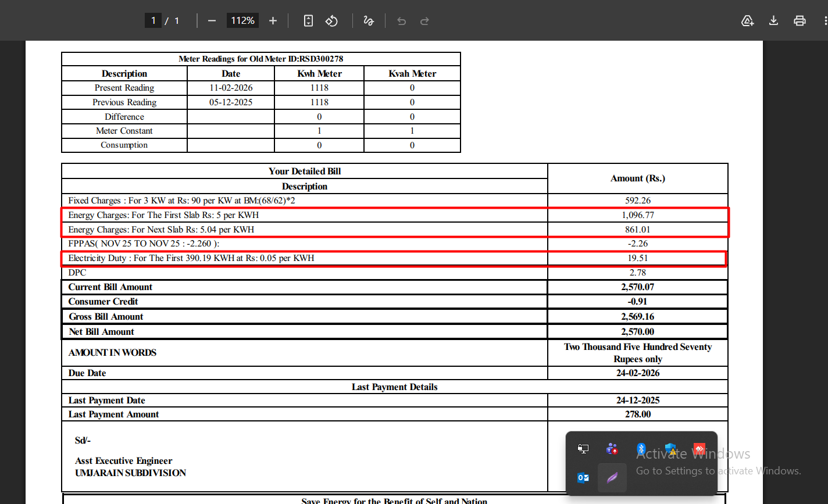The height and width of the screenshot is (504, 828).
Task: Open the more actions three-dot menu
Action: tap(825, 21)
